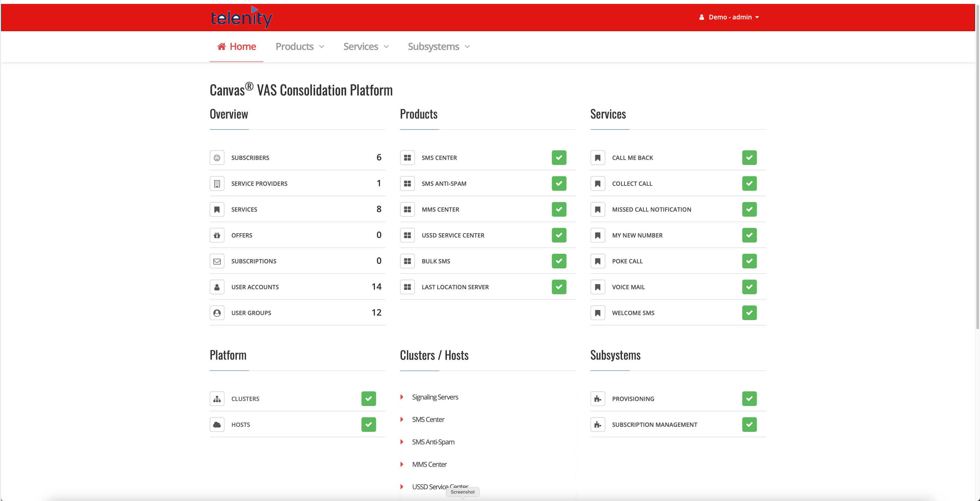The height and width of the screenshot is (501, 980).
Task: Click the green check for Bulk SMS
Action: coord(559,261)
